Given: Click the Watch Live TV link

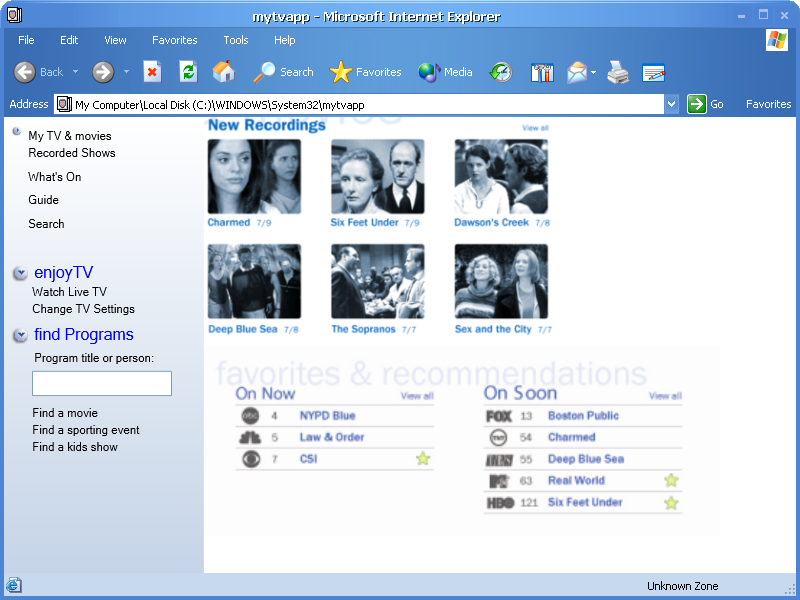Looking at the screenshot, I should 69,292.
